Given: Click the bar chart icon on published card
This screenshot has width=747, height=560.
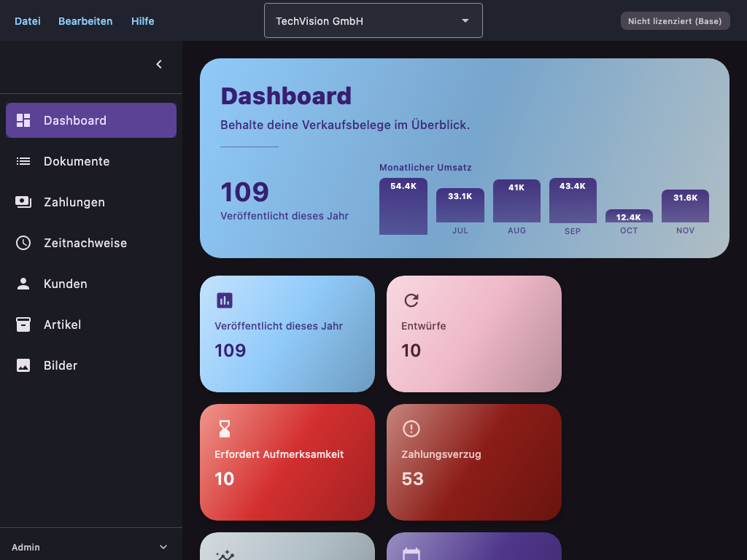Looking at the screenshot, I should click(x=225, y=300).
